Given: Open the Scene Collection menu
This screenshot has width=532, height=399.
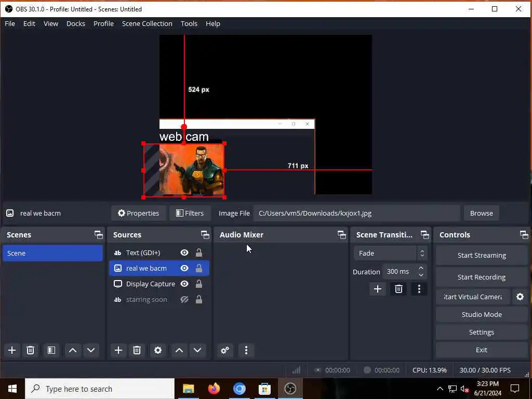Looking at the screenshot, I should pos(147,24).
